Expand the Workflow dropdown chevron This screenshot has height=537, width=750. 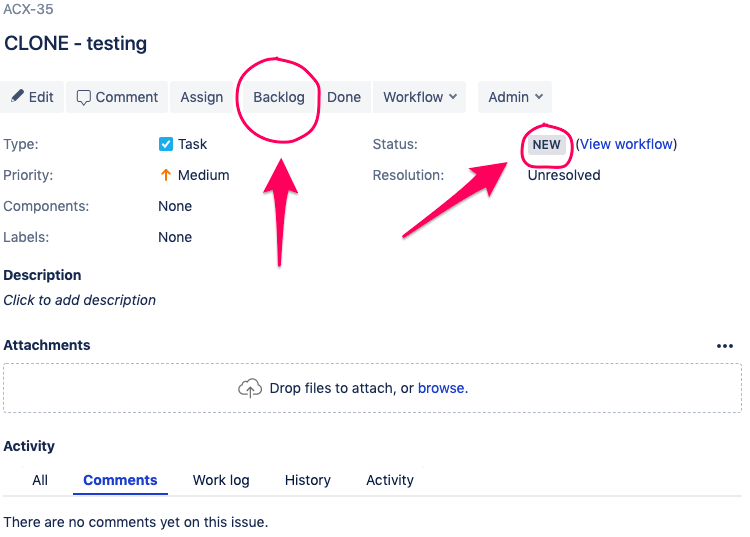453,97
